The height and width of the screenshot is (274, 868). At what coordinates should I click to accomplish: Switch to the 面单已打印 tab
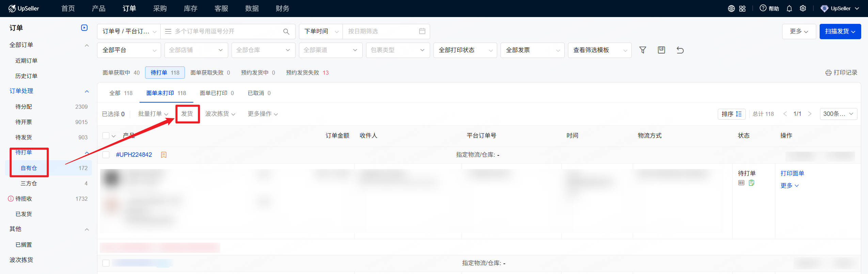click(x=217, y=93)
